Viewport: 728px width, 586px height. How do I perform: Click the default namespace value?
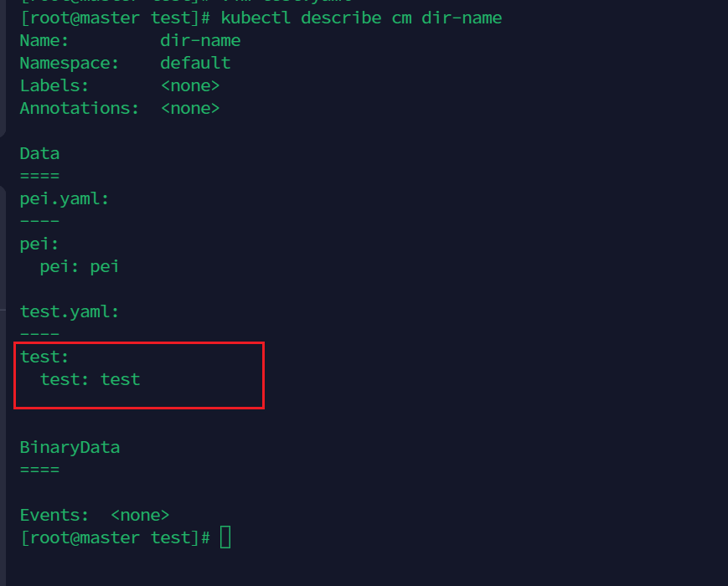point(195,63)
